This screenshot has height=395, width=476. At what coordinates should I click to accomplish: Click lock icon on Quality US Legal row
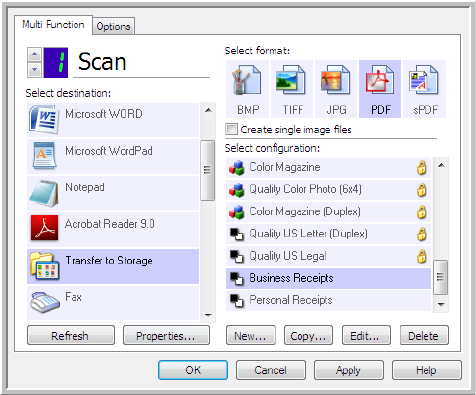click(422, 256)
